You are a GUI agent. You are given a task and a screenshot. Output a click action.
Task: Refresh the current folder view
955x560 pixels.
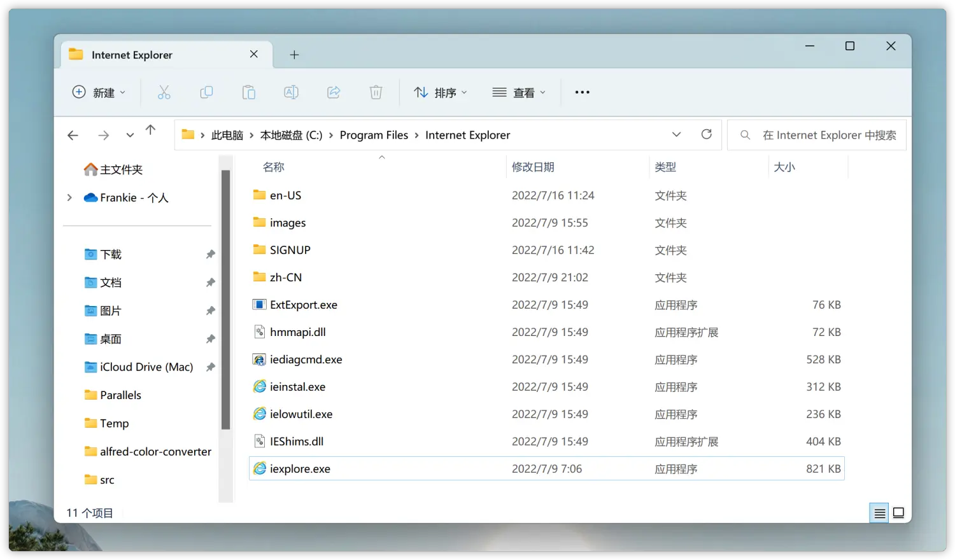pos(706,134)
